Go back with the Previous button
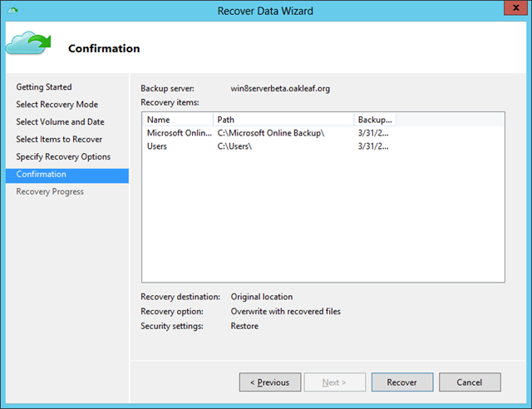Viewport: 532px width, 409px height. 269,382
